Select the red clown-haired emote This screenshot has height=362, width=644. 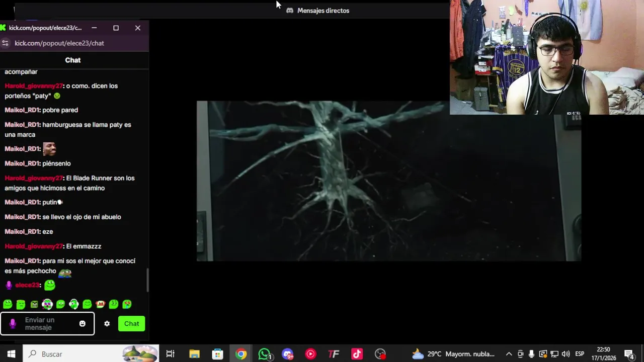click(x=100, y=304)
